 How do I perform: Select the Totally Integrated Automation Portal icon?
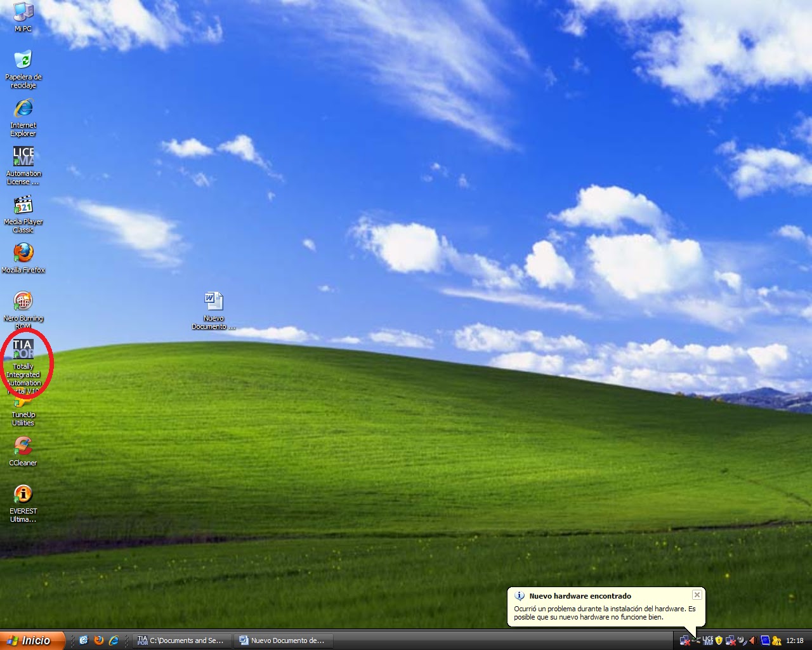click(x=23, y=366)
